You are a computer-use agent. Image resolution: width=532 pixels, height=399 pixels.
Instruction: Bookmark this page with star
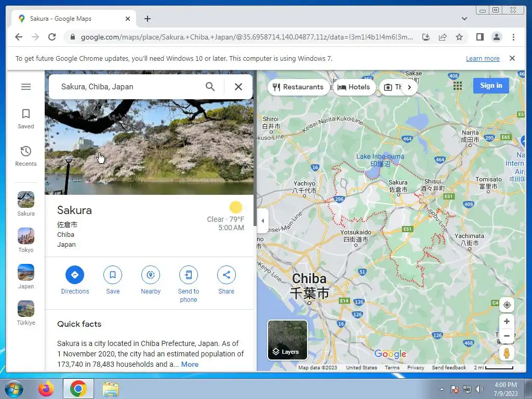(459, 37)
